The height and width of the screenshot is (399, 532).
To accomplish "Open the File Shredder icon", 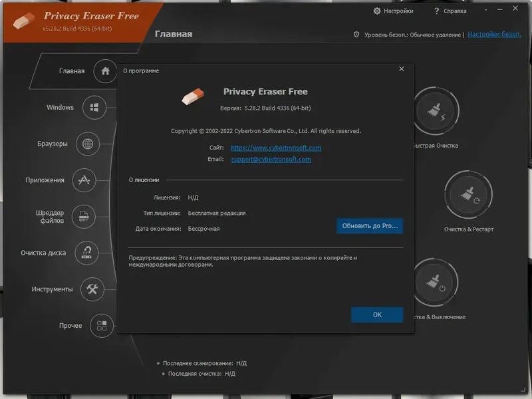I will (x=84, y=217).
